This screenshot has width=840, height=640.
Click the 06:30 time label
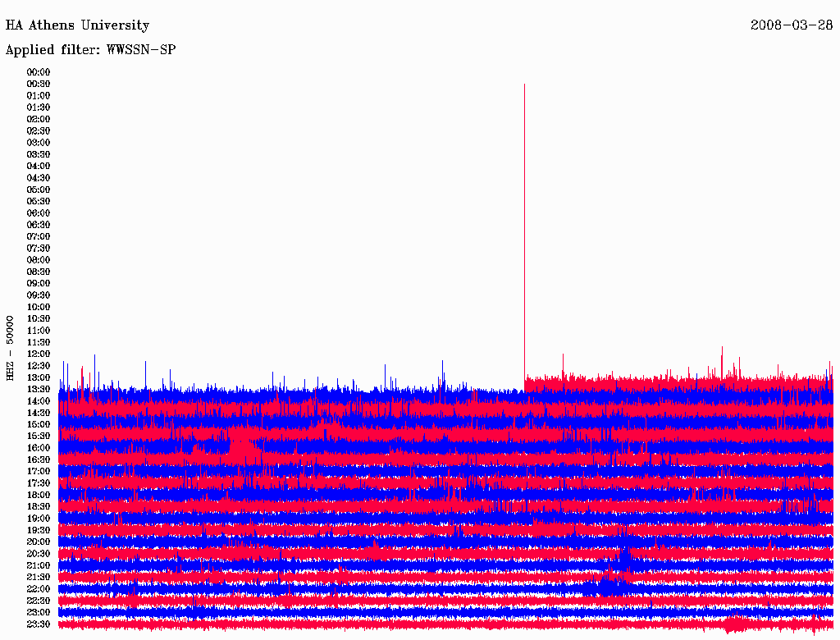[39, 225]
